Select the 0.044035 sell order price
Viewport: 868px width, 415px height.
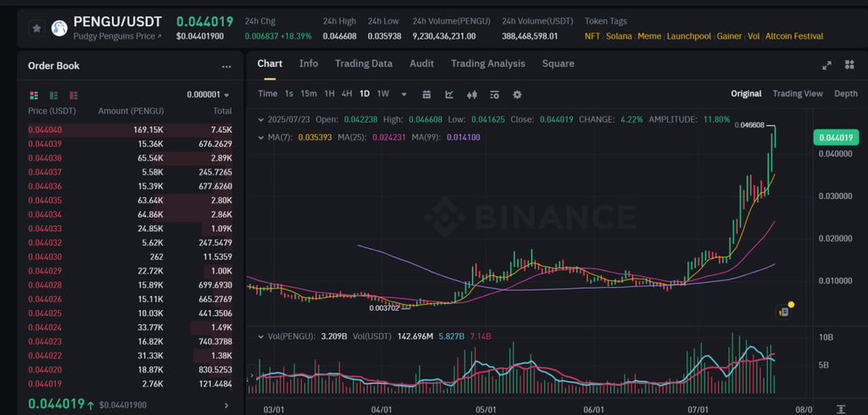pyautogui.click(x=45, y=201)
